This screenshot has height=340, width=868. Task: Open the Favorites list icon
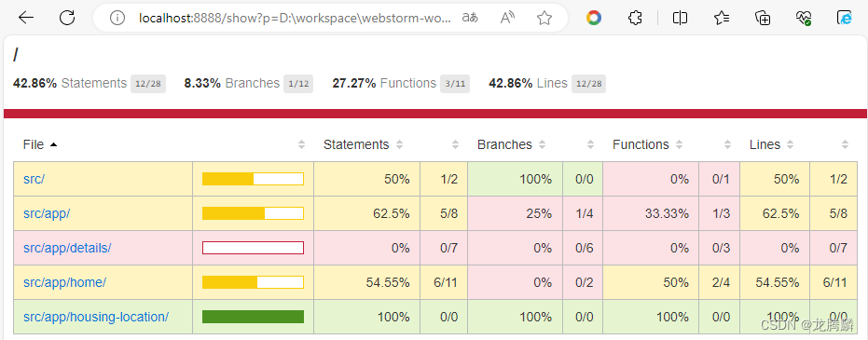(x=722, y=19)
